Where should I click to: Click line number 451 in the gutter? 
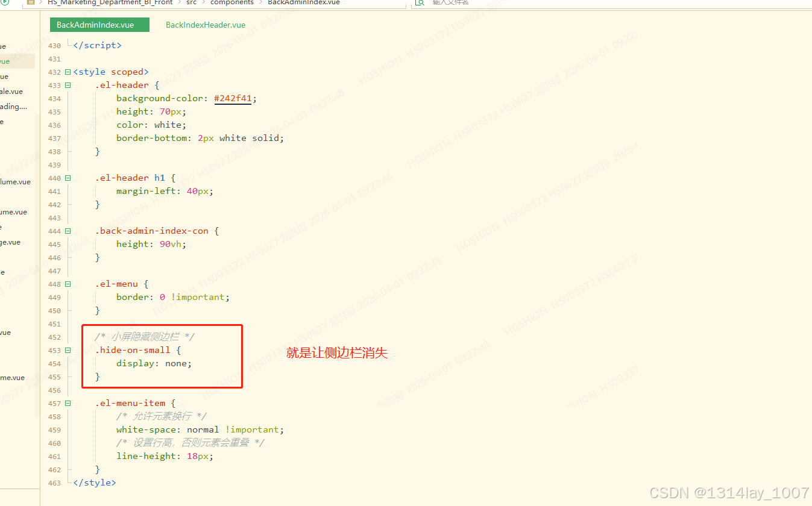[54, 323]
